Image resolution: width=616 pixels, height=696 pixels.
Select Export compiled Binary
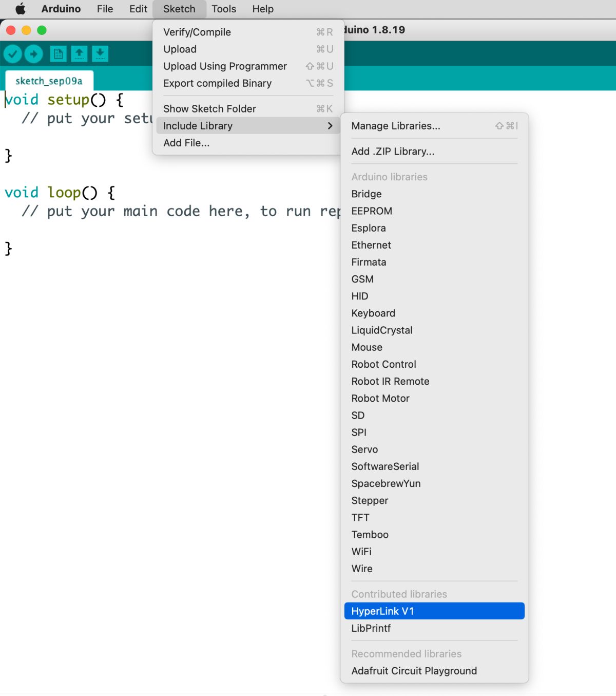[248, 83]
